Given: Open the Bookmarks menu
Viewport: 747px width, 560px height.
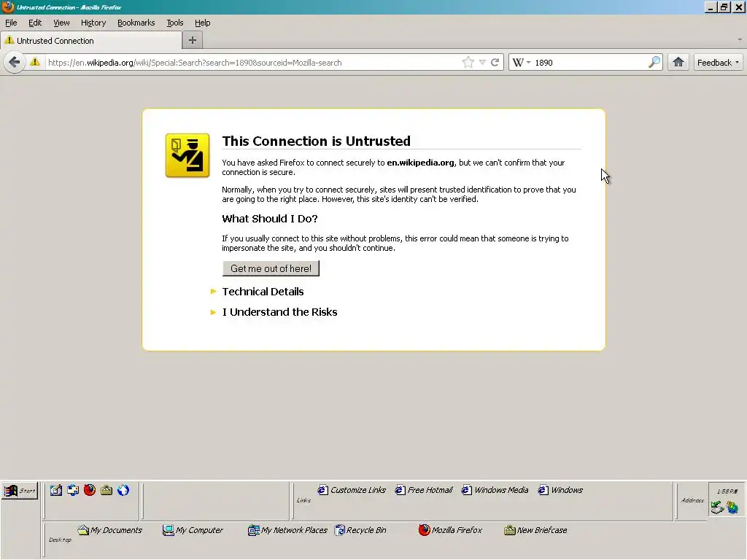Looking at the screenshot, I should [x=136, y=23].
